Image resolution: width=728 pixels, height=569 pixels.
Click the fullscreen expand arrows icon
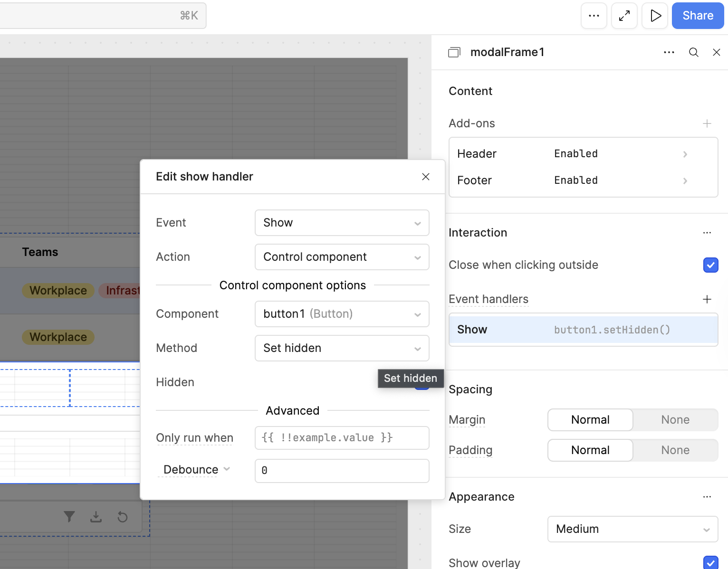pos(624,16)
